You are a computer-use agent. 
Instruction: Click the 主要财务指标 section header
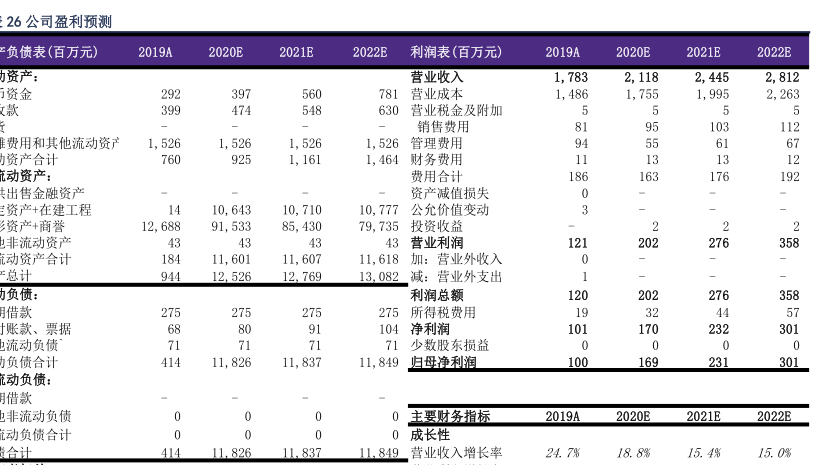tap(450, 417)
